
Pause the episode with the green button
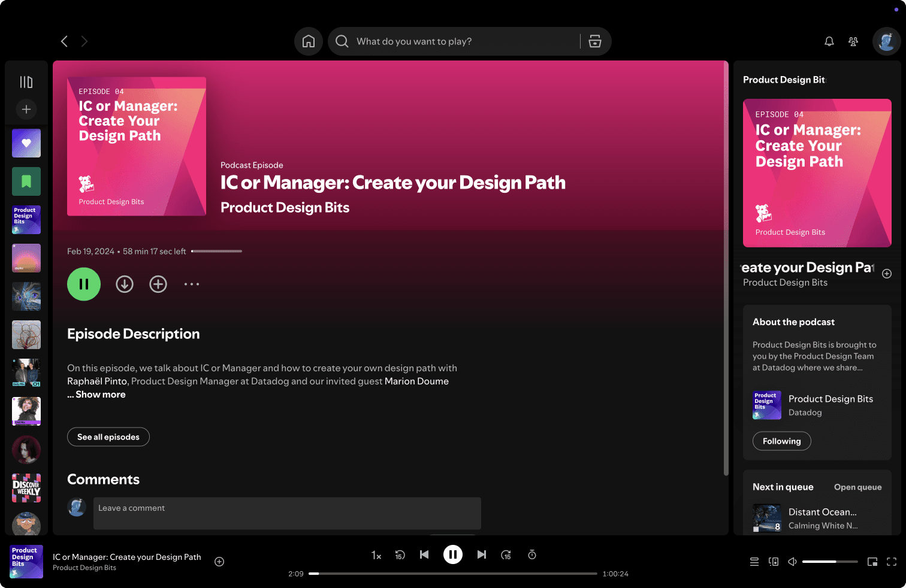point(84,284)
